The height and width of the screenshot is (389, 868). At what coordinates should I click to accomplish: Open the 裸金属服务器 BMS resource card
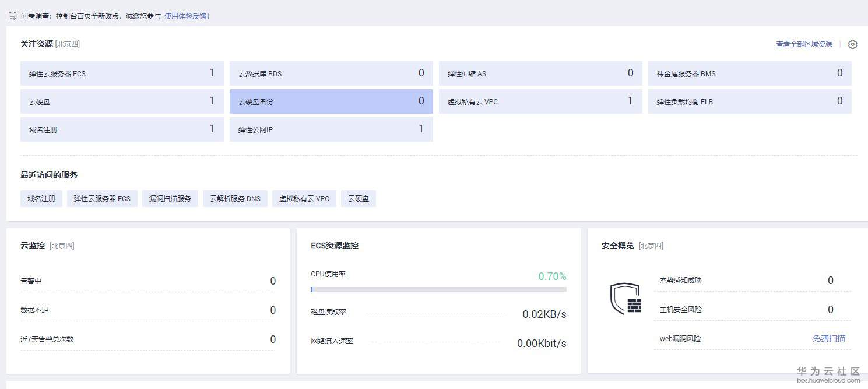click(x=750, y=73)
